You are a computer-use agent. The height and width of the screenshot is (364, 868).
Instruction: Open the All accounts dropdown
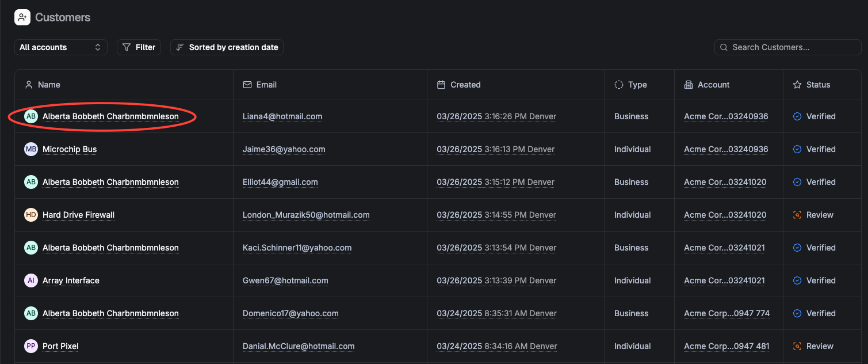[x=60, y=47]
